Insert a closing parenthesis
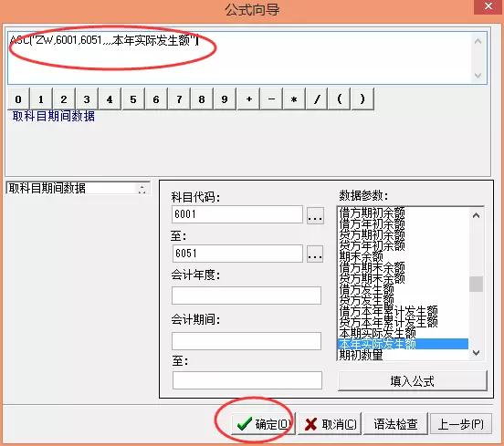The height and width of the screenshot is (446, 504). point(362,99)
